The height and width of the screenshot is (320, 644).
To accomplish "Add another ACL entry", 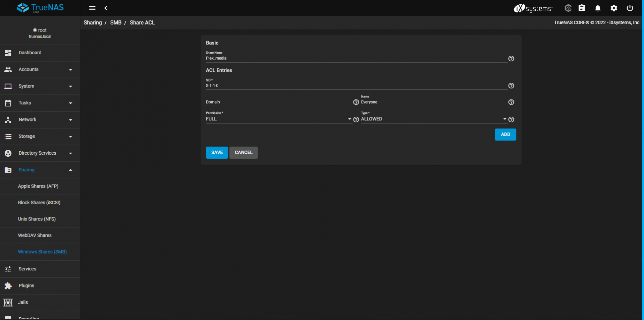I will pyautogui.click(x=505, y=135).
